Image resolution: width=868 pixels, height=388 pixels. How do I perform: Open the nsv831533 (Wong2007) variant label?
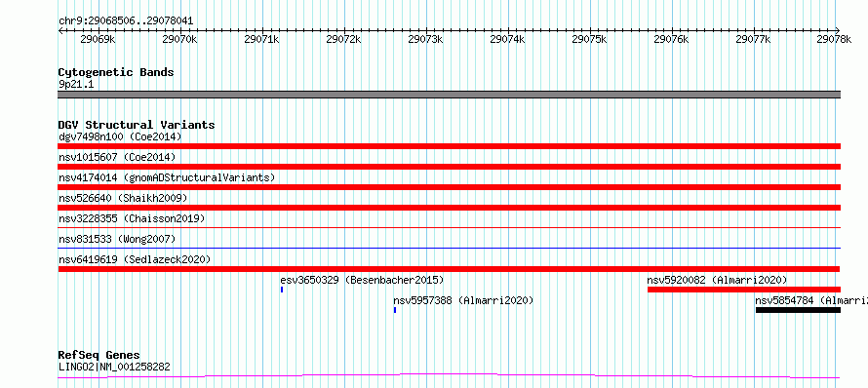(x=117, y=239)
